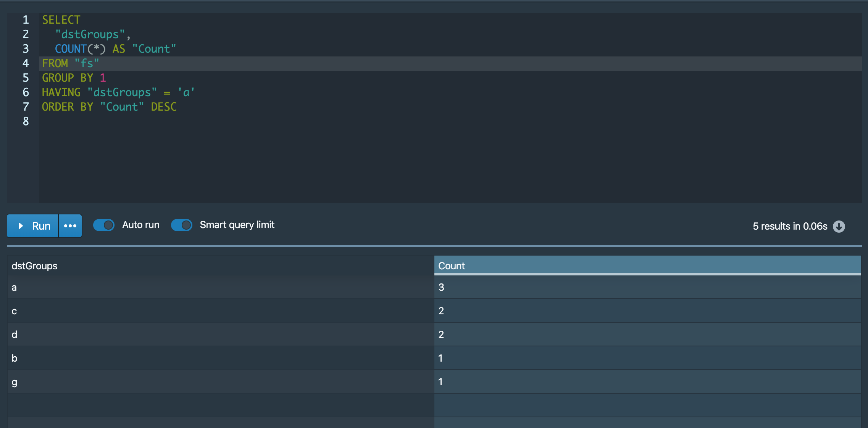Image resolution: width=868 pixels, height=428 pixels.
Task: Click the COUNT(*) function in editor
Action: pyautogui.click(x=79, y=49)
